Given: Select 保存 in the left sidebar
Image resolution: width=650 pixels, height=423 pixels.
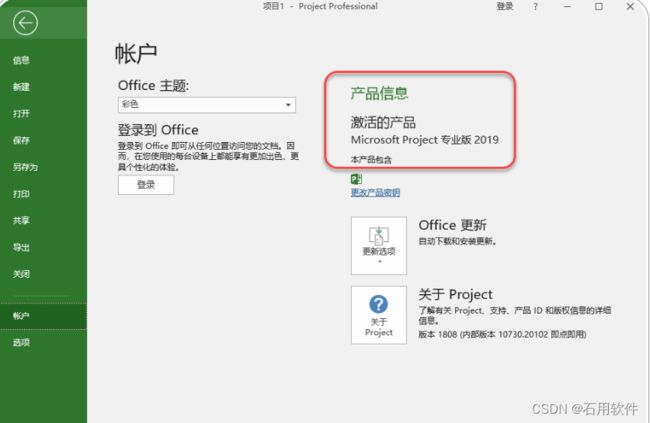Looking at the screenshot, I should point(21,140).
